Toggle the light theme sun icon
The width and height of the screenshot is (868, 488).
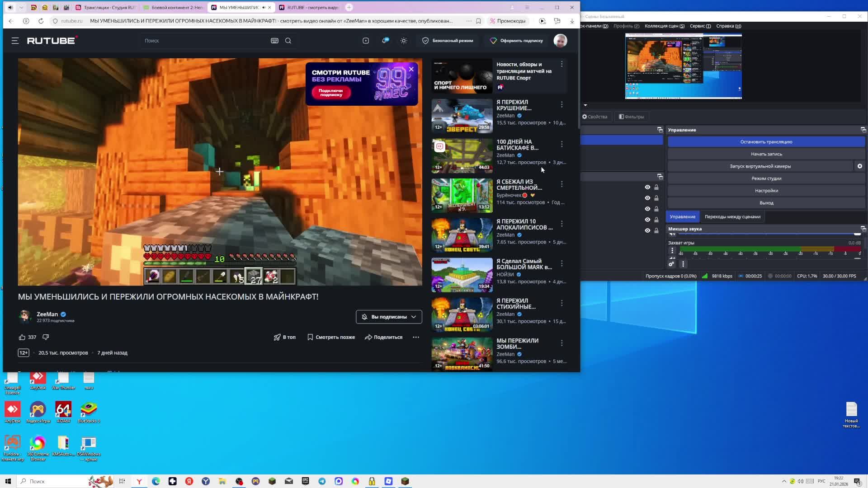404,41
